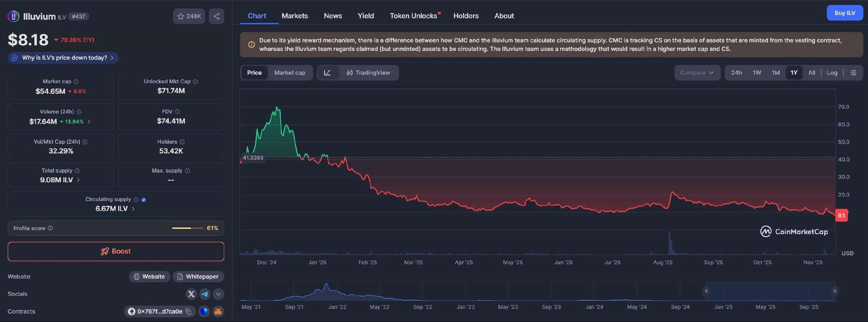Image resolution: width=868 pixels, height=322 pixels.
Task: Switch to the Token Unlocks tab
Action: coord(413,16)
